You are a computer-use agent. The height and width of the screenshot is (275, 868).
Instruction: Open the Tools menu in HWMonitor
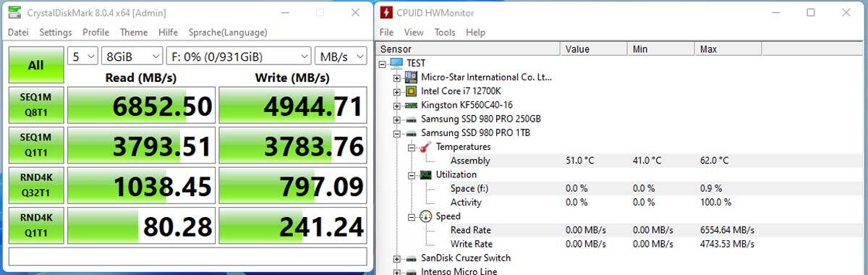click(445, 33)
